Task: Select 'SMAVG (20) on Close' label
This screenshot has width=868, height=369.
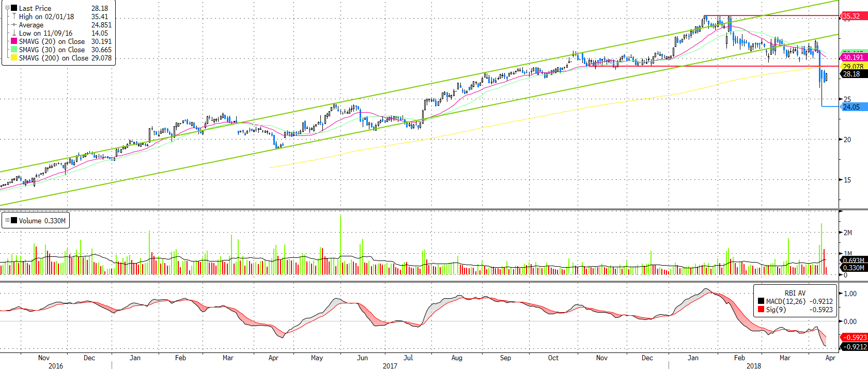Action: tap(52, 41)
